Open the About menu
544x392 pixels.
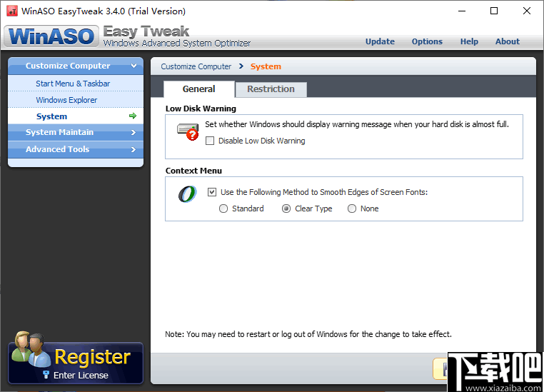point(508,41)
